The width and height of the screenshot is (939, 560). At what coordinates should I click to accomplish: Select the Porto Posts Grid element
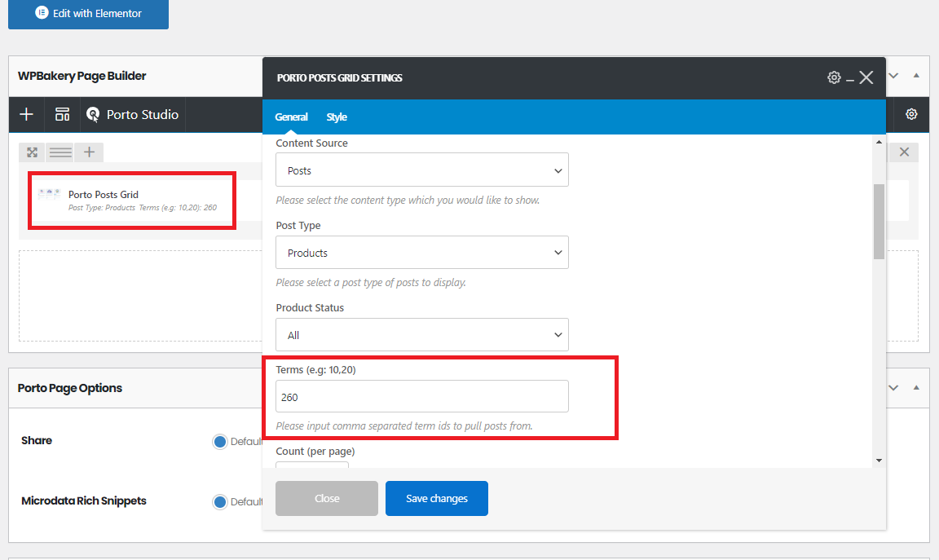point(132,201)
